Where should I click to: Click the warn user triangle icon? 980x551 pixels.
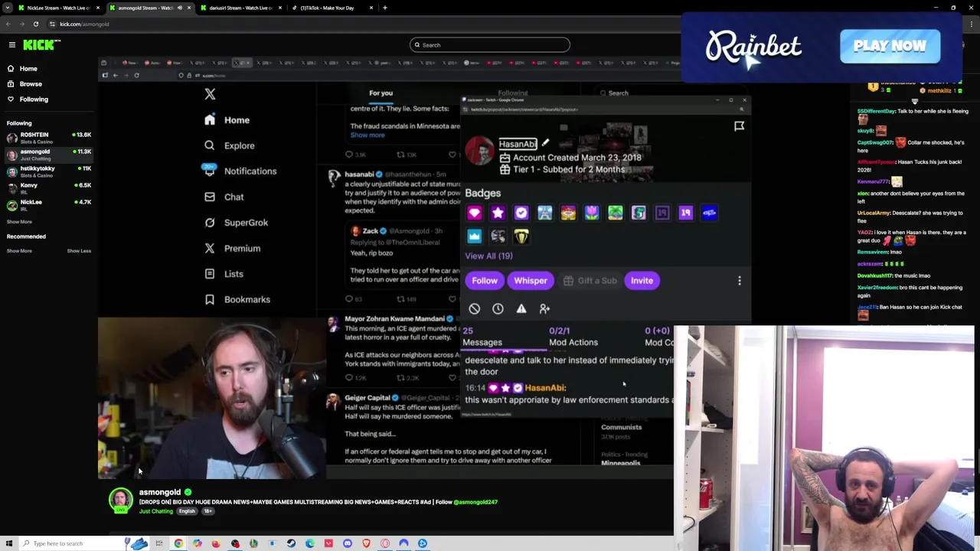pyautogui.click(x=521, y=308)
